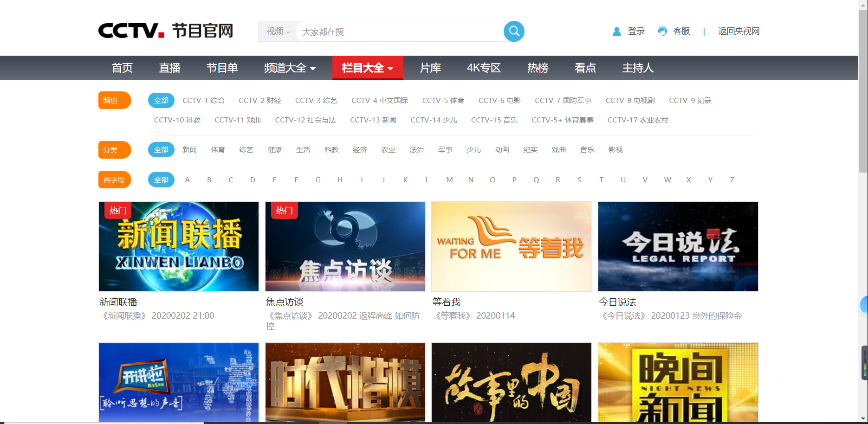Expand the 频道大全 dropdown menu

tap(289, 68)
